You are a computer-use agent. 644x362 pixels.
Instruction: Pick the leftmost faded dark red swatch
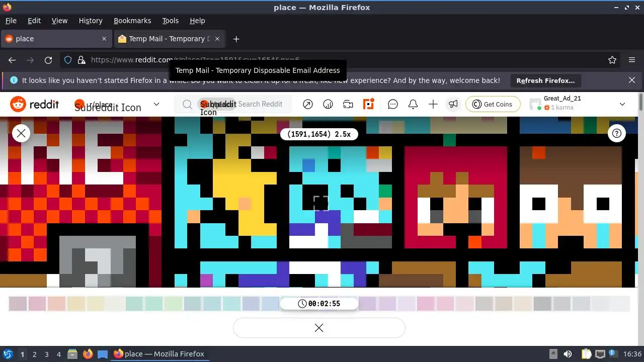18,304
